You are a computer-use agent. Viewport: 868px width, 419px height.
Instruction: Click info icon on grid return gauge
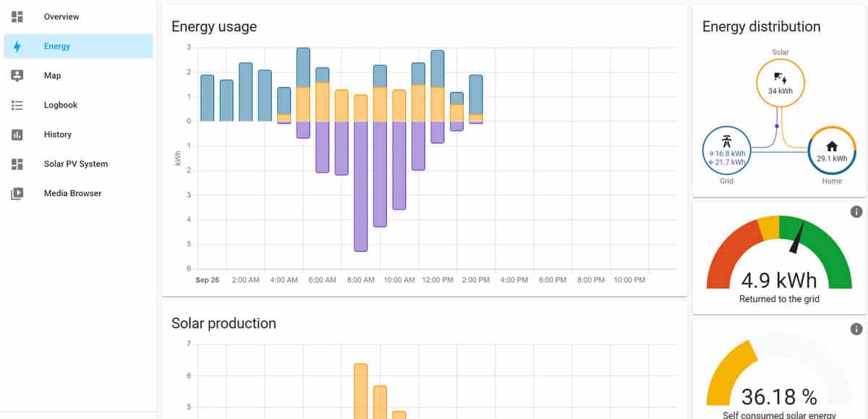(856, 212)
